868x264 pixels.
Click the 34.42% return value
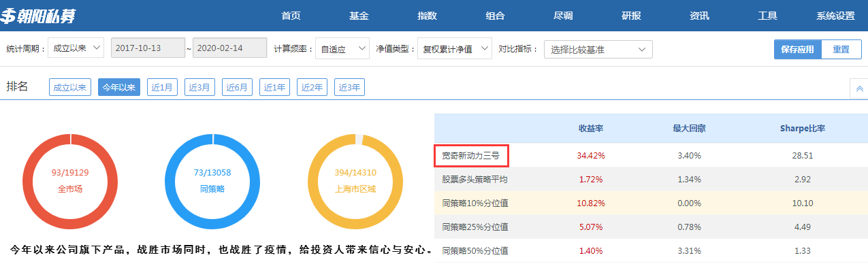coord(591,156)
